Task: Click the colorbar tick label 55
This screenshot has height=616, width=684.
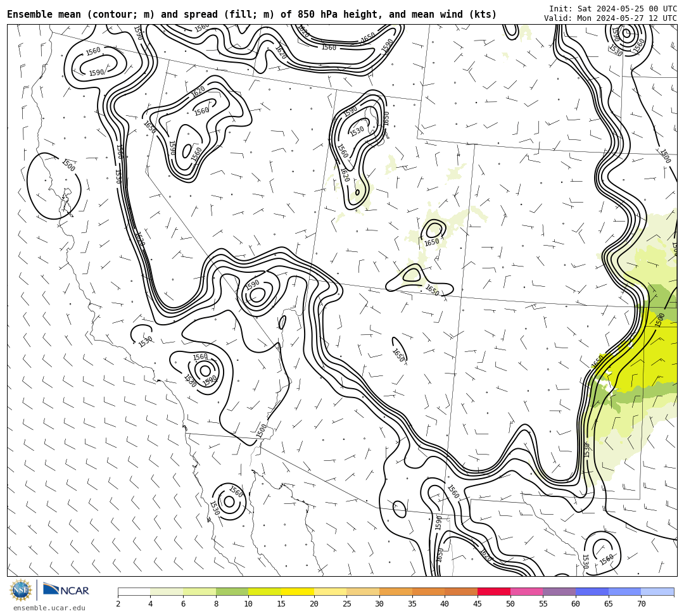Action: point(543,604)
